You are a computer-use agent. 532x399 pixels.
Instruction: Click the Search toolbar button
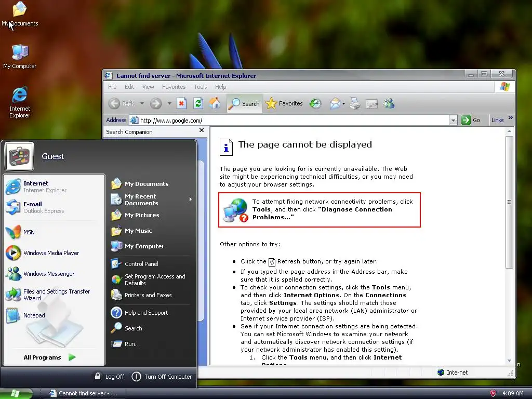(244, 103)
